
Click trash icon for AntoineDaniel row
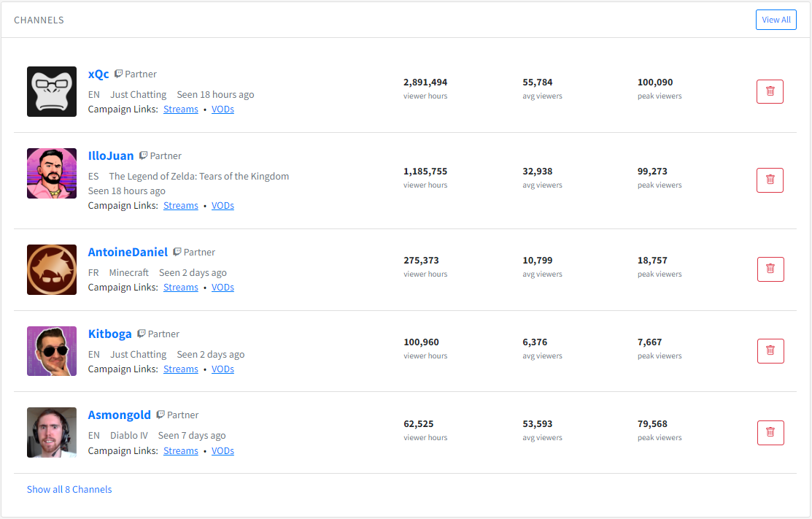tap(770, 269)
